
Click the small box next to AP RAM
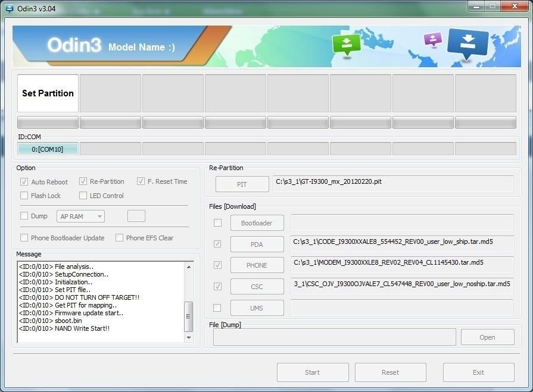pos(136,216)
